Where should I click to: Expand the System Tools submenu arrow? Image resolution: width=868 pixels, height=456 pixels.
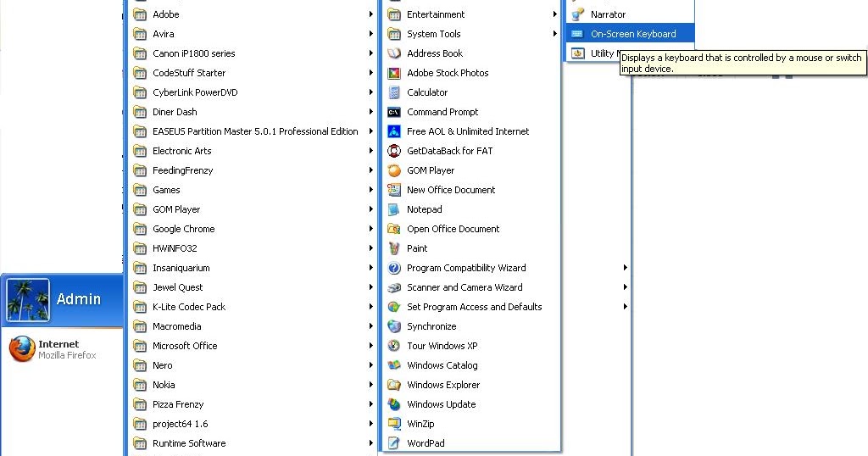(554, 34)
